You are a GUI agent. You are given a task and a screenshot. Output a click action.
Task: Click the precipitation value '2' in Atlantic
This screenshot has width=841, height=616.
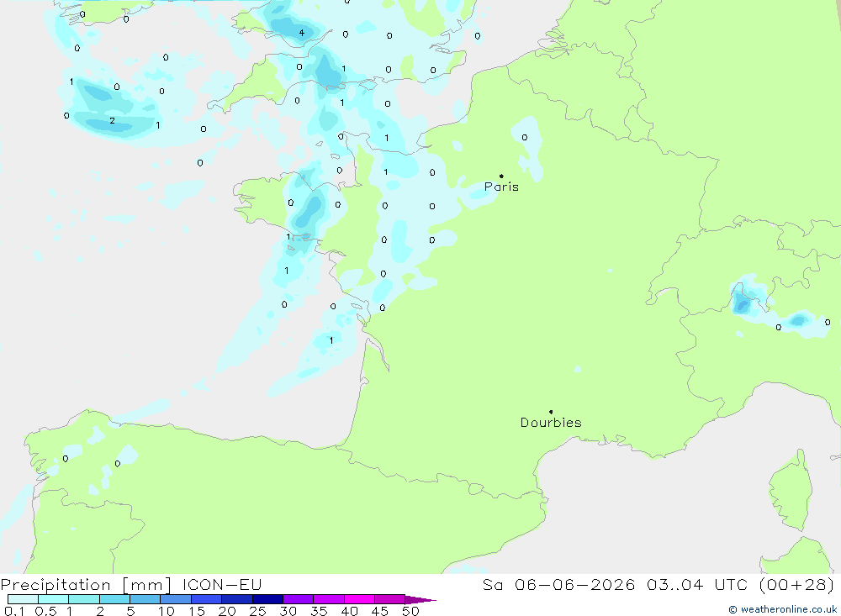(x=112, y=121)
